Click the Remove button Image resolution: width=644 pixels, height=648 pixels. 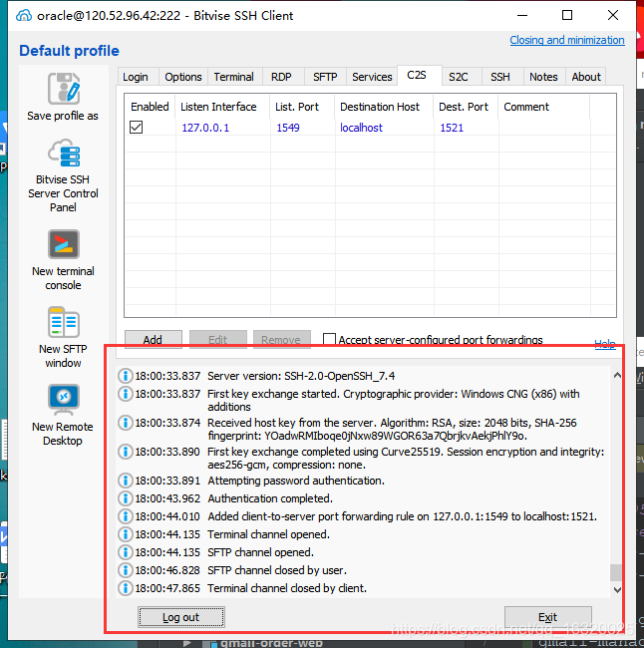point(281,339)
